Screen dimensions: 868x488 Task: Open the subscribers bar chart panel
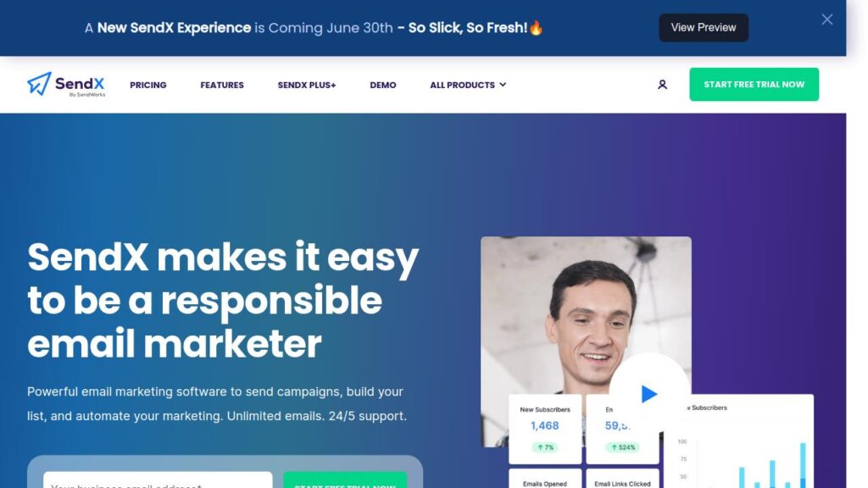click(739, 441)
